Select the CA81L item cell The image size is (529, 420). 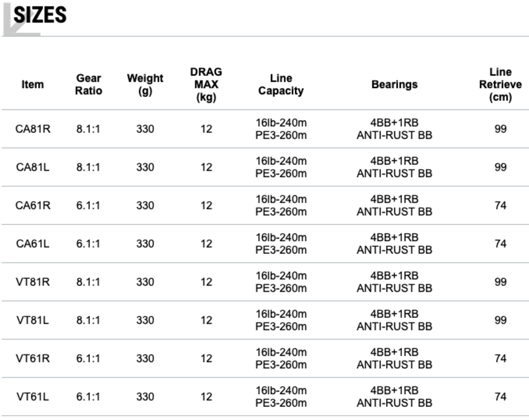(x=33, y=167)
